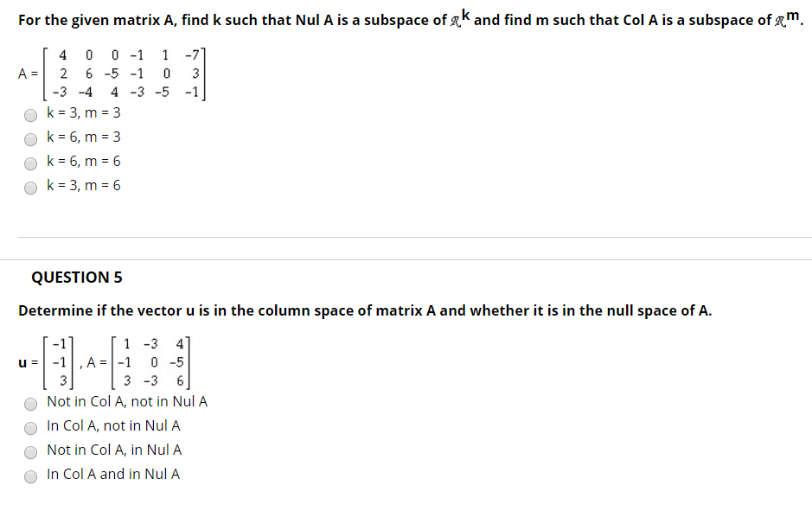The height and width of the screenshot is (511, 812).
Task: Choose 'In Col A and in Nul A'
Action: 30,476
